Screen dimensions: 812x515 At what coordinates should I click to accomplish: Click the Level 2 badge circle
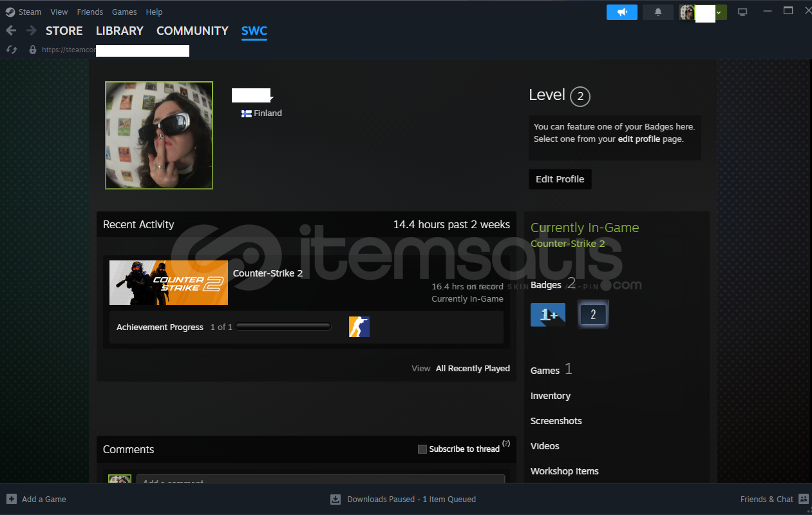(580, 97)
